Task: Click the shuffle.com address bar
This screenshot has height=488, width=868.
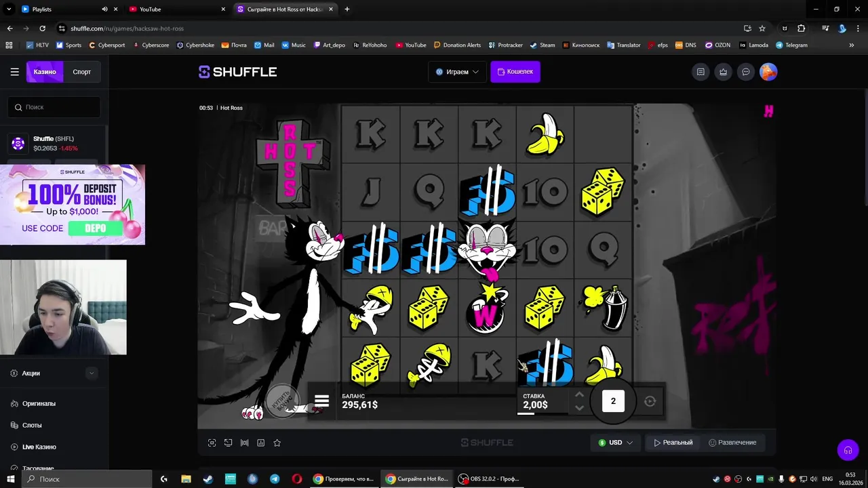Action: 400,28
